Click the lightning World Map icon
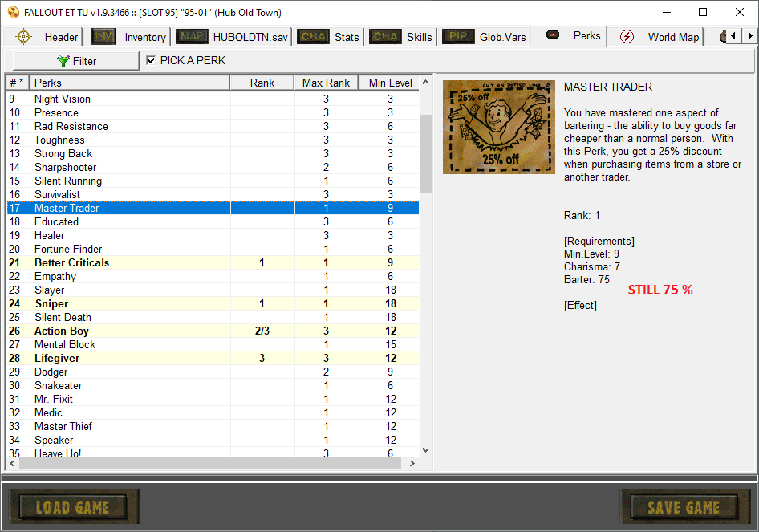759x532 pixels. point(627,37)
